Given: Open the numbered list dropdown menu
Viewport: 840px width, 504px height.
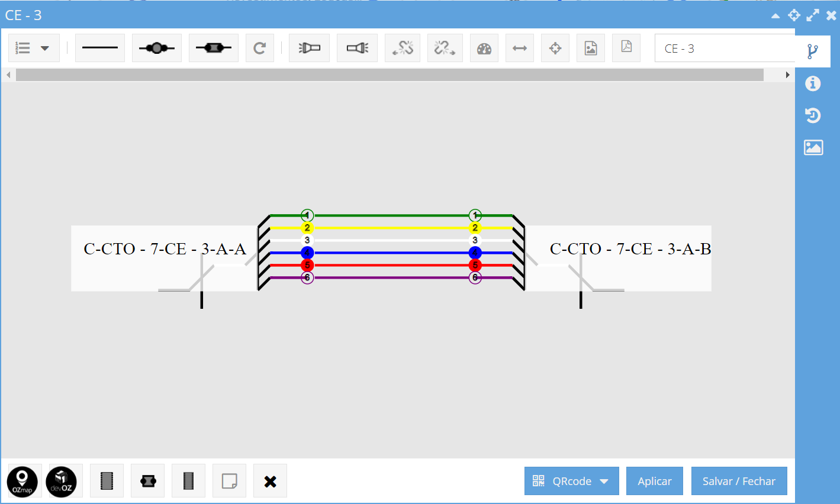Looking at the screenshot, I should pyautogui.click(x=34, y=49).
